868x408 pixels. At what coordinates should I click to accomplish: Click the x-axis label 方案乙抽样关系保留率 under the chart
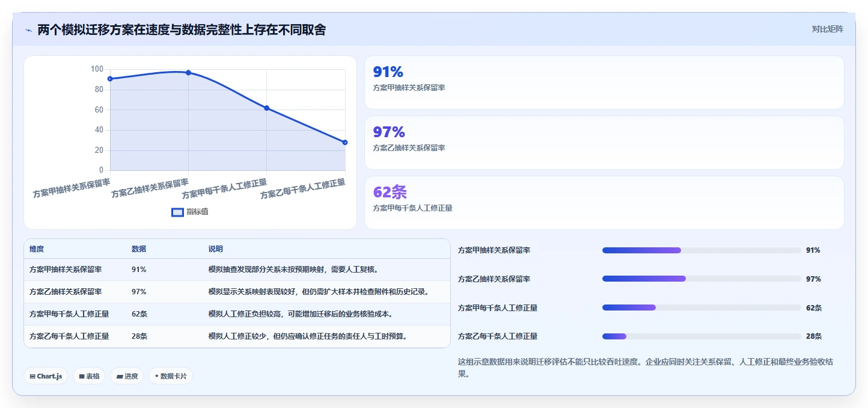[150, 188]
